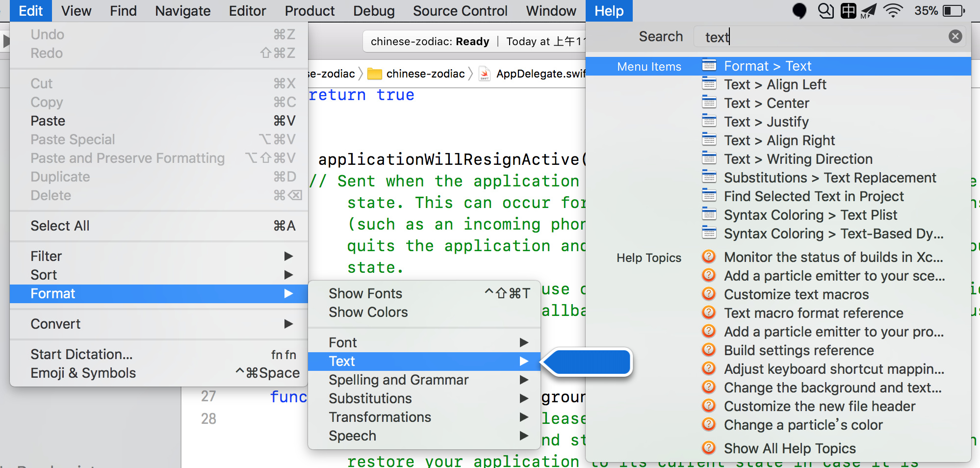Viewport: 980px width, 468px height.
Task: Expand the Sort submenu
Action: (x=159, y=275)
